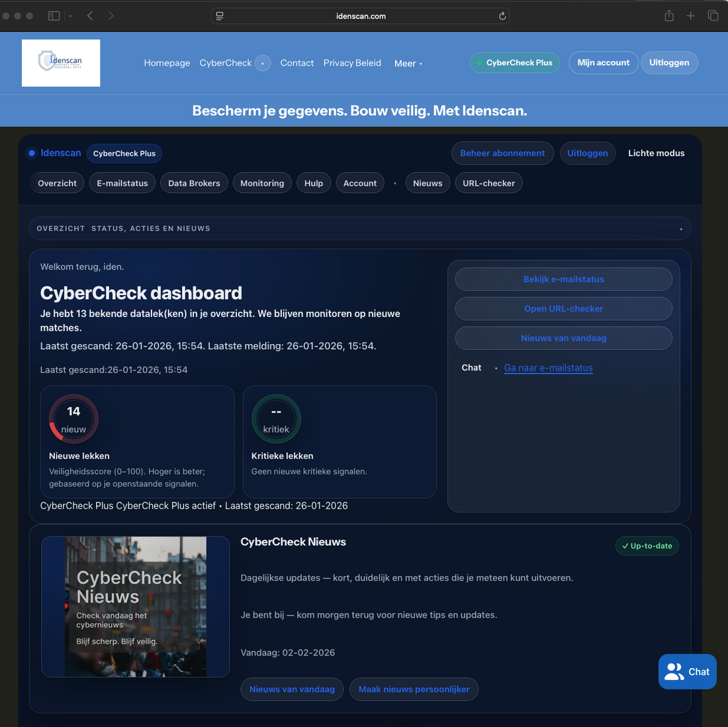
Task: Toggle the CyberCheck Plus badge in the dashboard header
Action: 124,153
